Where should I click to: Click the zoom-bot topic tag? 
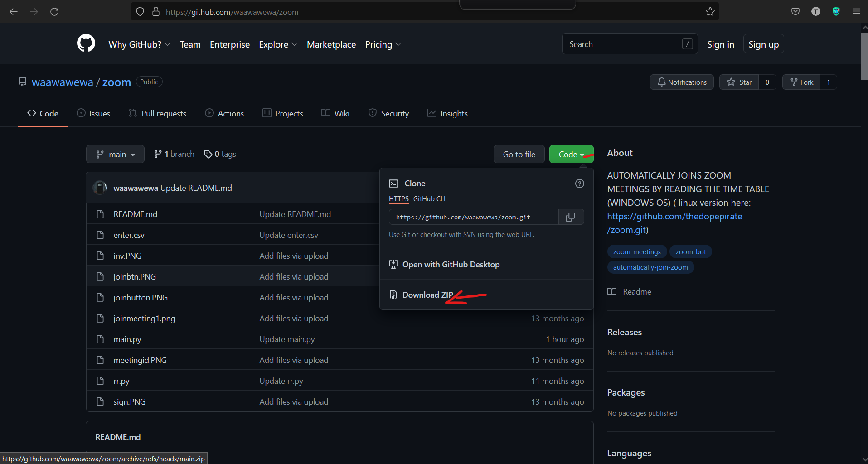point(691,251)
